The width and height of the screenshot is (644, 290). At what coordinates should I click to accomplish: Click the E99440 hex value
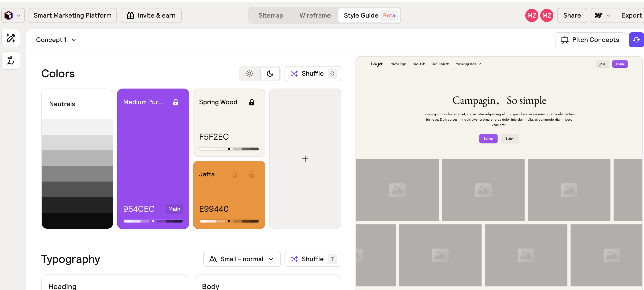coord(214,209)
